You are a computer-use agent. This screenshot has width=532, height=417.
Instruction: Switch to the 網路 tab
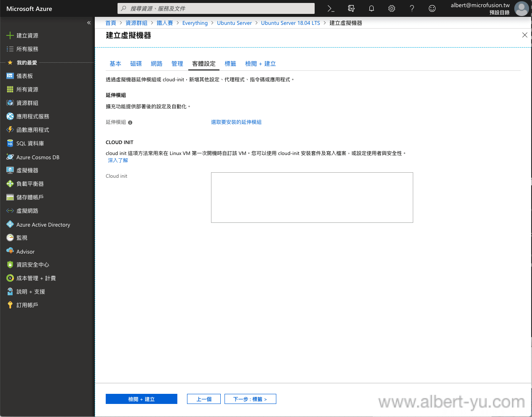(157, 64)
